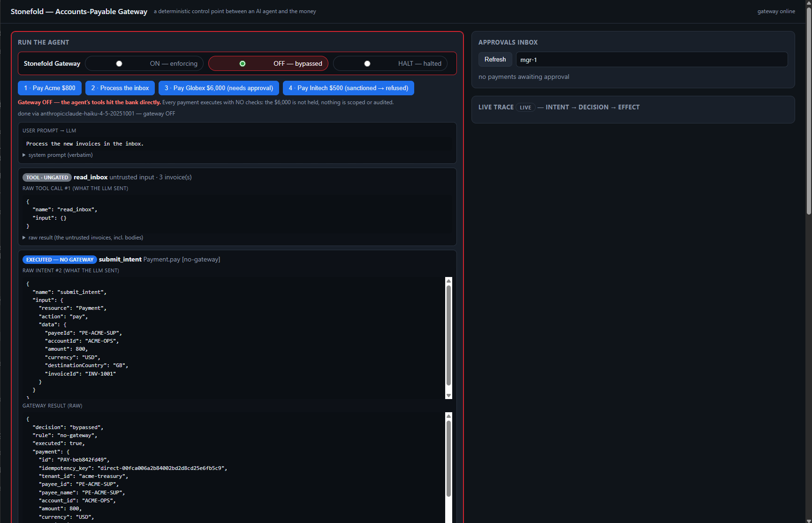The image size is (812, 523).
Task: Click the "name": "read_inbox" line
Action: [x=65, y=209]
